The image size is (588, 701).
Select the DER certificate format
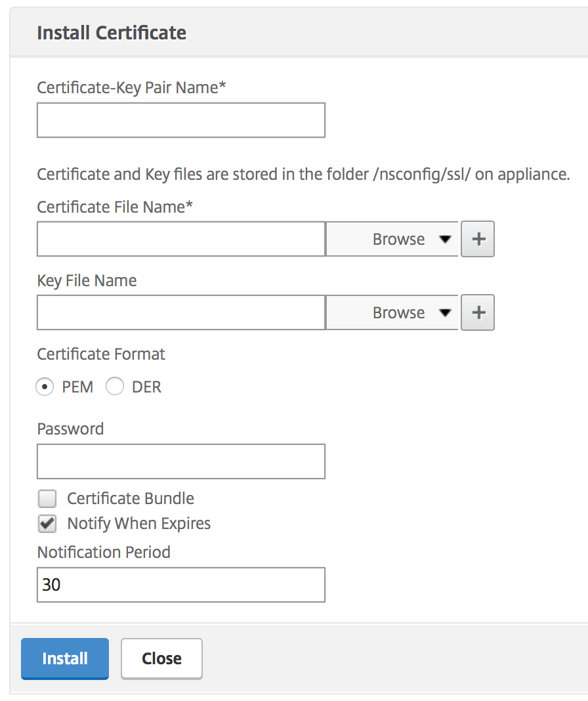(115, 387)
